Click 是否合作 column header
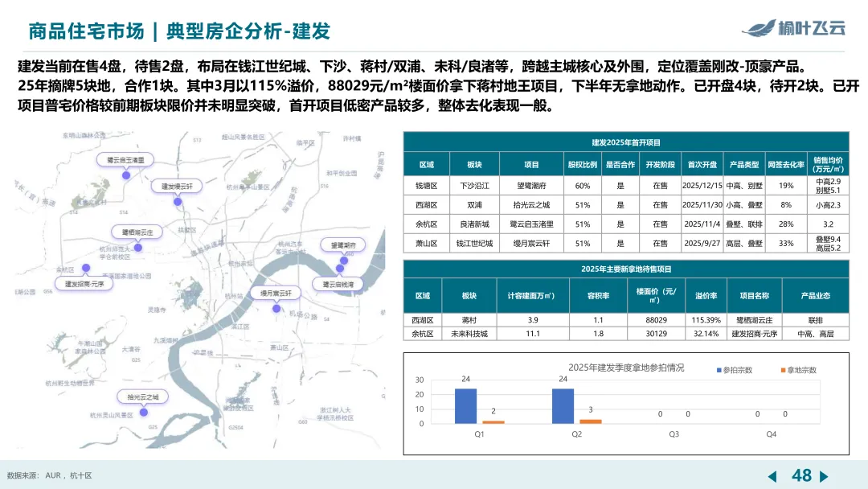Screen dimensions: 868x489 pos(620,165)
